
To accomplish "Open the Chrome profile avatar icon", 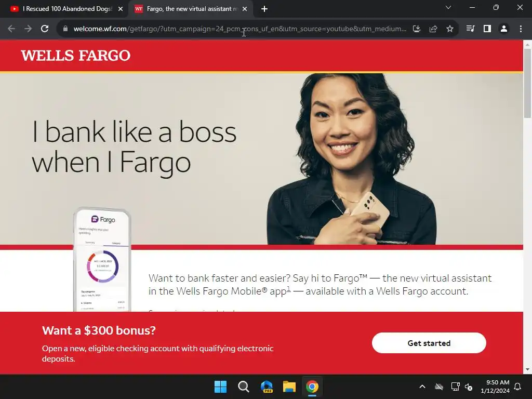I will click(x=504, y=29).
